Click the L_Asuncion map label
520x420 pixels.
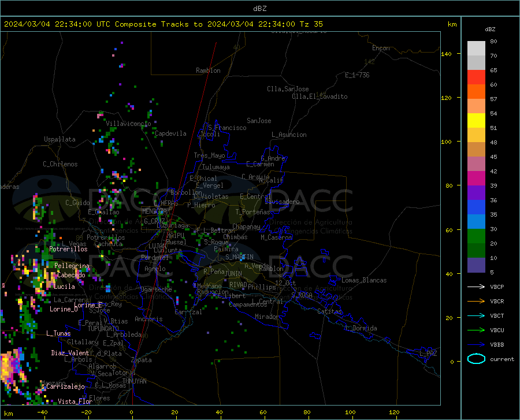[289, 135]
